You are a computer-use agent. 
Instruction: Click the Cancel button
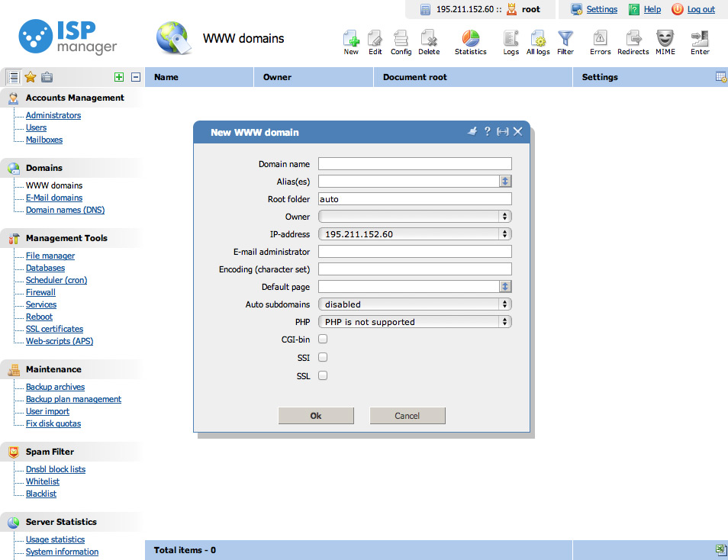pos(407,416)
